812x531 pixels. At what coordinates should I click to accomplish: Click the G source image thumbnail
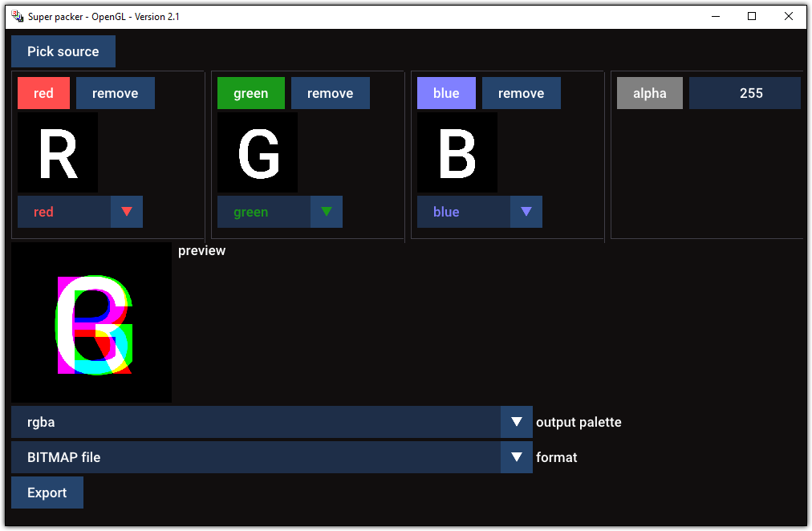coord(258,152)
